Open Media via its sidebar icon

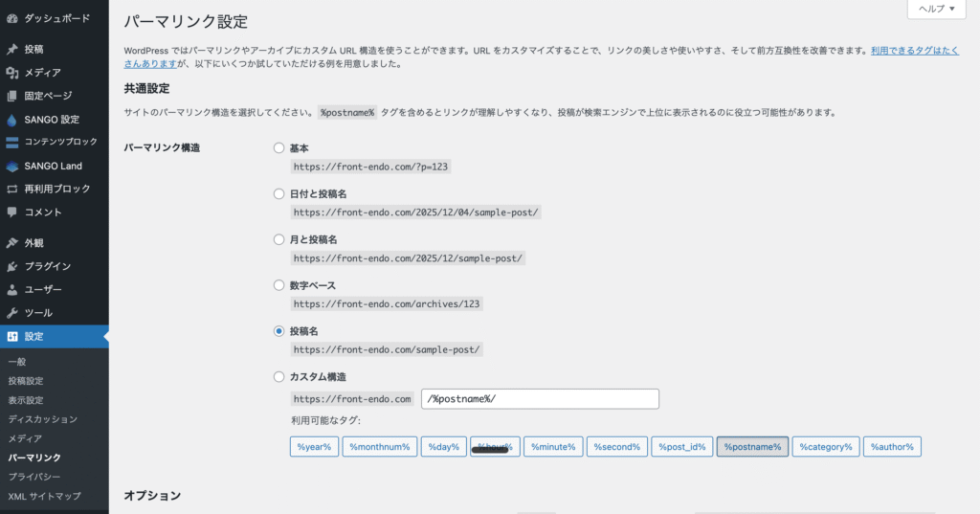(x=11, y=73)
